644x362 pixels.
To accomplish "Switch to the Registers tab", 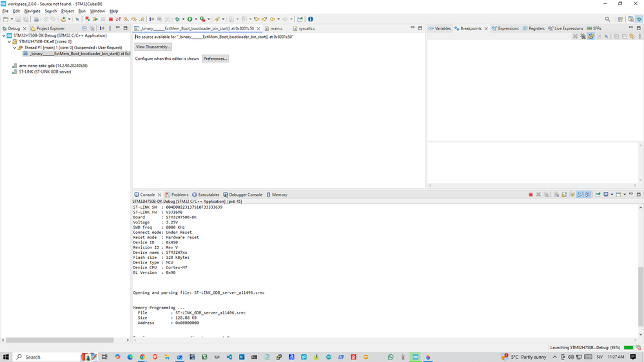I will tap(534, 28).
